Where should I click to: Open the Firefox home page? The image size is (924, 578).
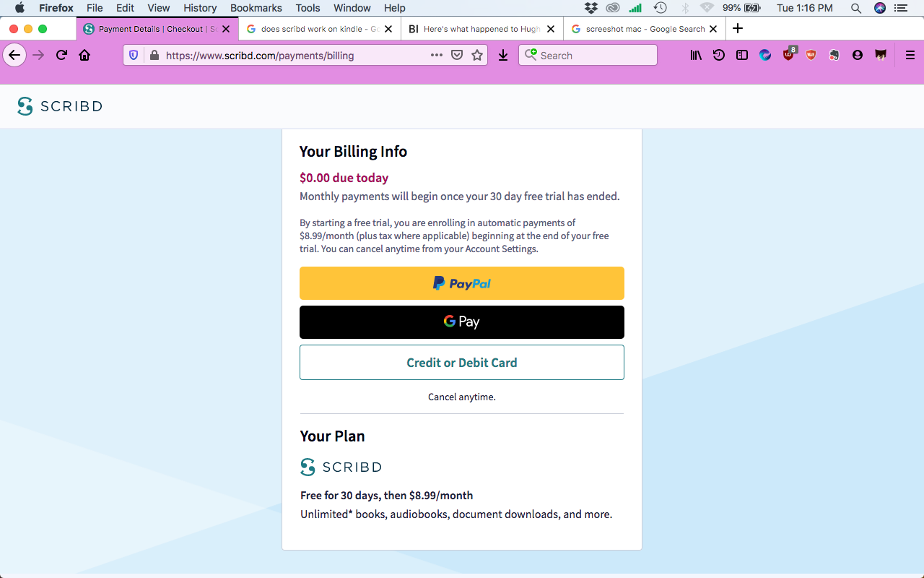(x=84, y=55)
